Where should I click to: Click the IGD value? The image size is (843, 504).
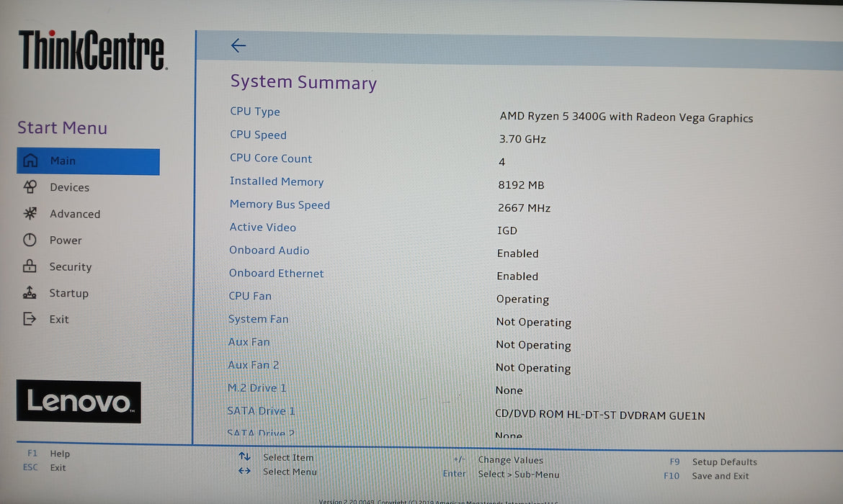507,230
